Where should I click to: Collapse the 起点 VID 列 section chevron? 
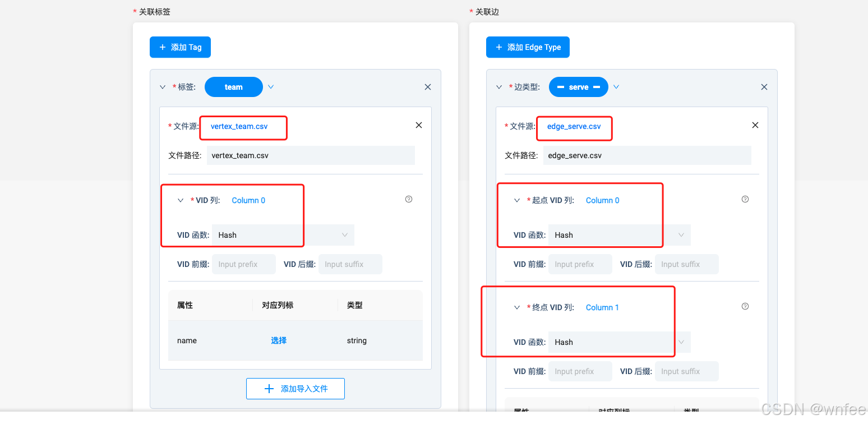point(517,200)
